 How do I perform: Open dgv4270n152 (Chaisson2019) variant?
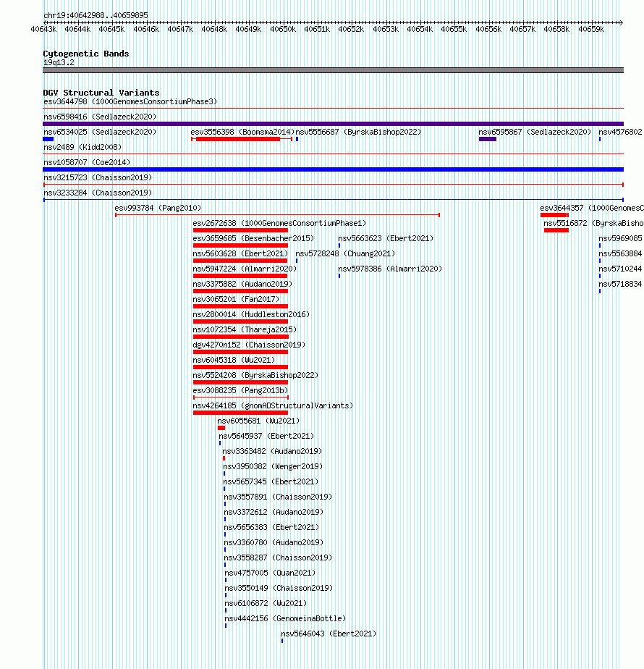[x=249, y=345]
